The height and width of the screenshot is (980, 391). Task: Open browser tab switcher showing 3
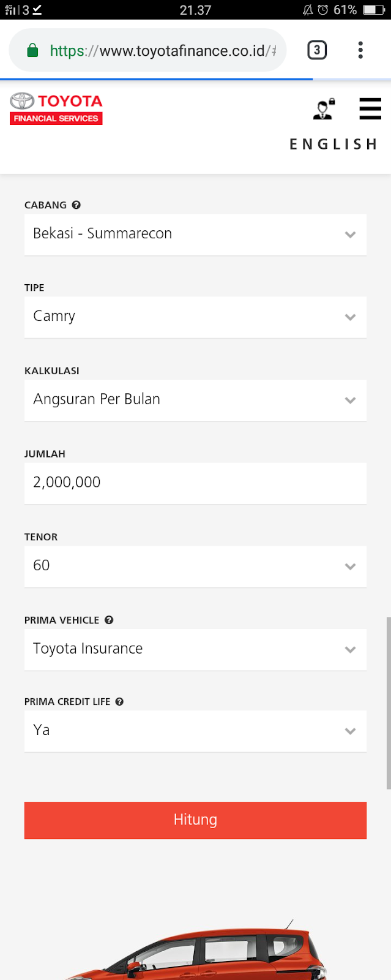coord(317,50)
